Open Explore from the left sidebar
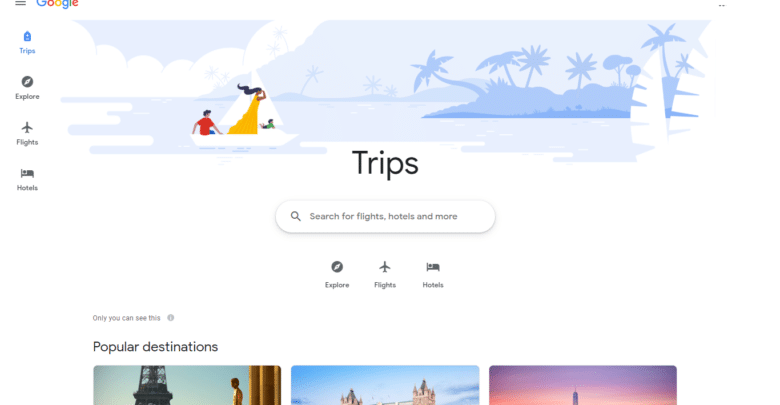This screenshot has width=780, height=405. [27, 88]
